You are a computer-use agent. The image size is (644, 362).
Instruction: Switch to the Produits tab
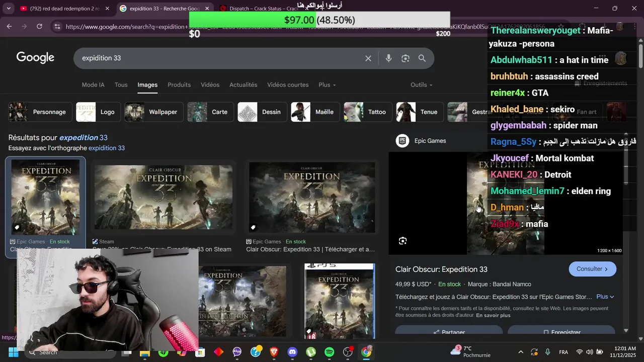[179, 84]
